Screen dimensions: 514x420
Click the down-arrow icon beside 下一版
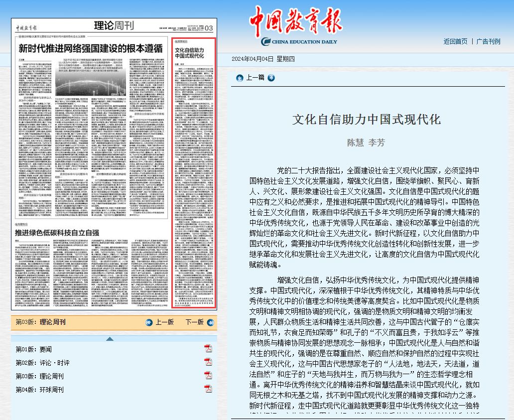[208, 322]
